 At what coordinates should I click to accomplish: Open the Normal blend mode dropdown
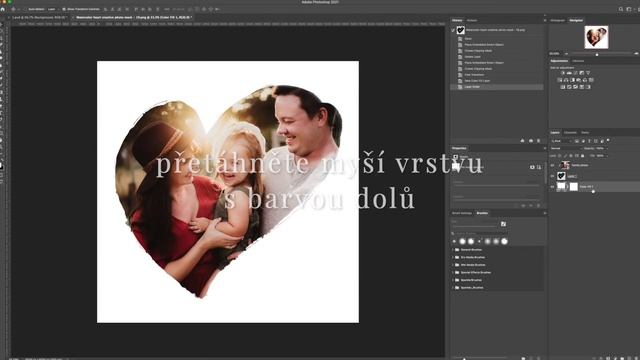[567, 149]
